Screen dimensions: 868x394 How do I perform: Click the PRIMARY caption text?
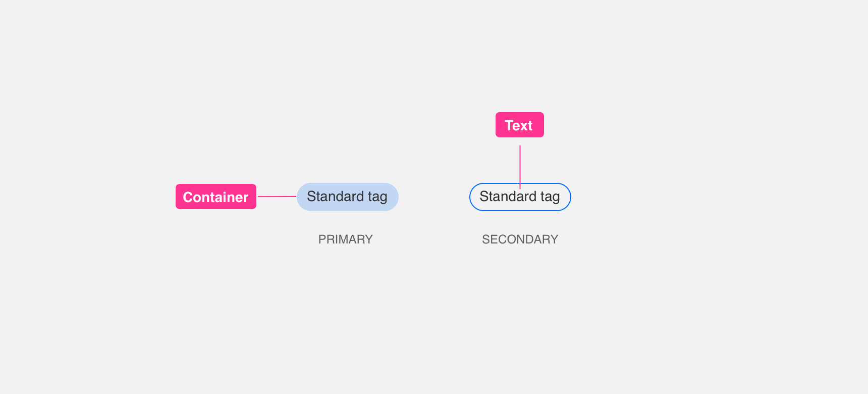(346, 239)
